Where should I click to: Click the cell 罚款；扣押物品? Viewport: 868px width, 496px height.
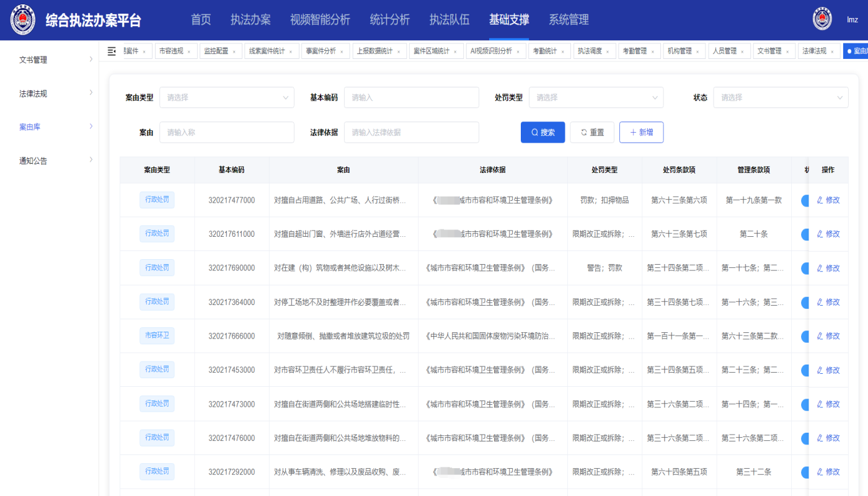point(604,200)
